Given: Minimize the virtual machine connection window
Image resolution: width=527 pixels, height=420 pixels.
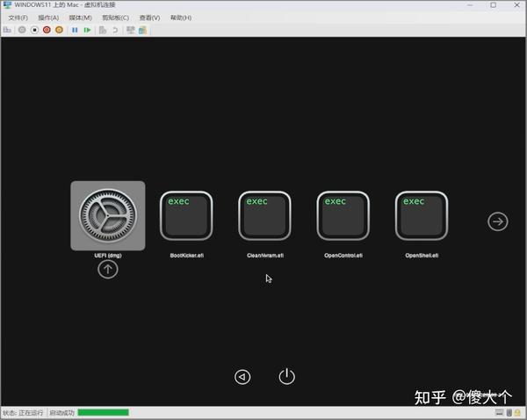Looking at the screenshot, I should 470,5.
